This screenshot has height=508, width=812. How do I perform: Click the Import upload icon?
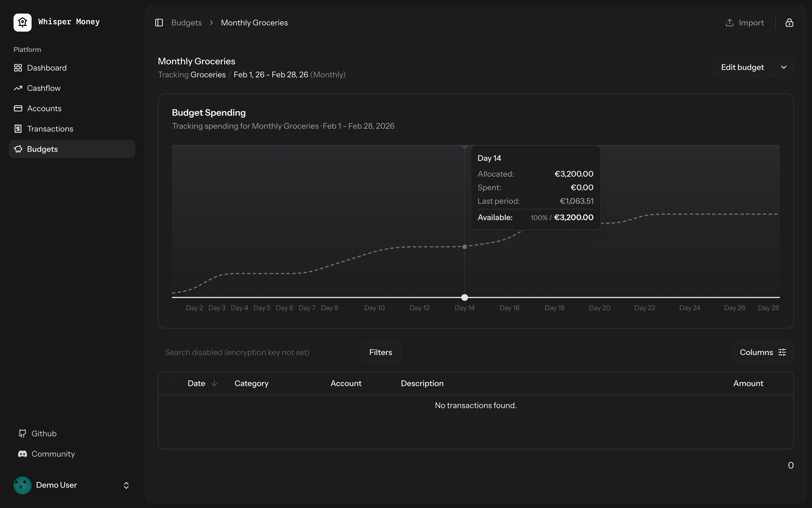pyautogui.click(x=729, y=23)
